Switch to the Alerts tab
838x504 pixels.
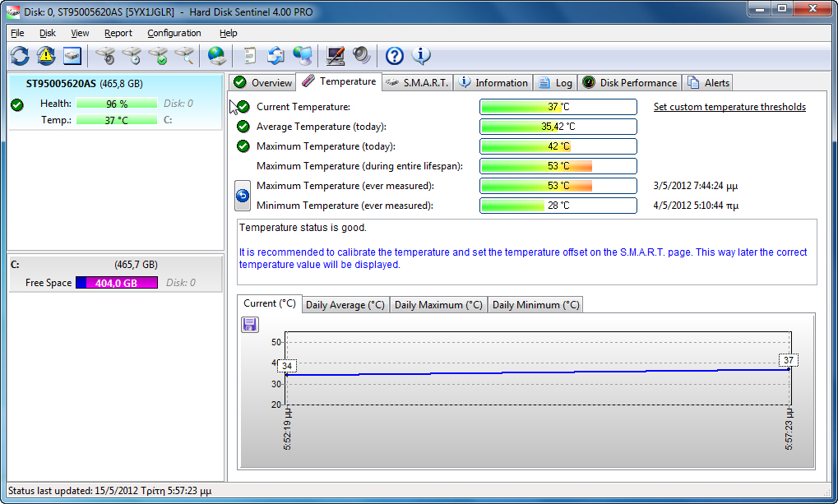coord(708,83)
